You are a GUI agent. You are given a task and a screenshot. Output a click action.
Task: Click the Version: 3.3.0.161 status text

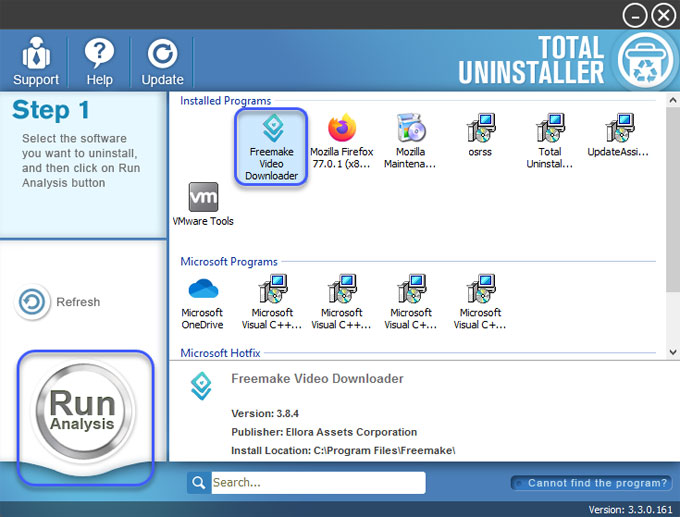pyautogui.click(x=630, y=510)
